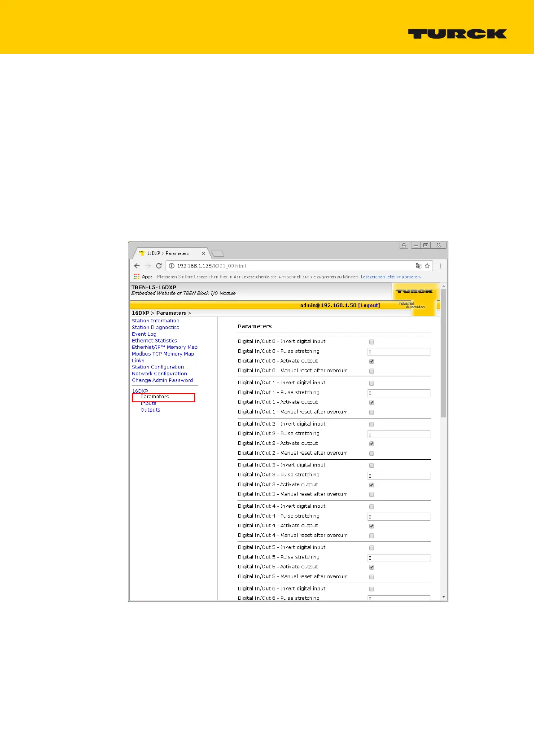534x756 pixels.
Task: Click Digital In/Out 1 Pulse stretching field
Action: click(x=399, y=393)
